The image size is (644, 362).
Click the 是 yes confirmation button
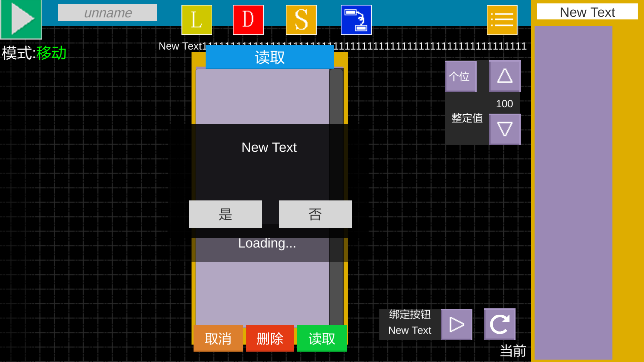pos(225,215)
